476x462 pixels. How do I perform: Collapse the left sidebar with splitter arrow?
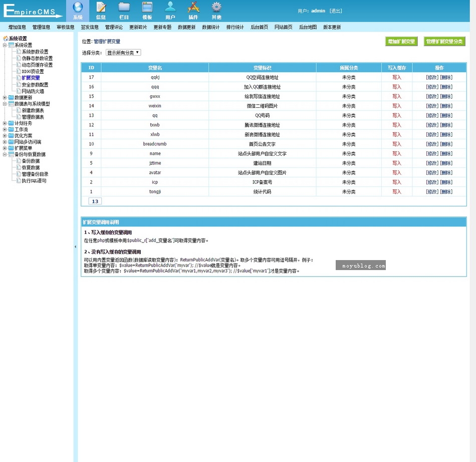[x=75, y=247]
